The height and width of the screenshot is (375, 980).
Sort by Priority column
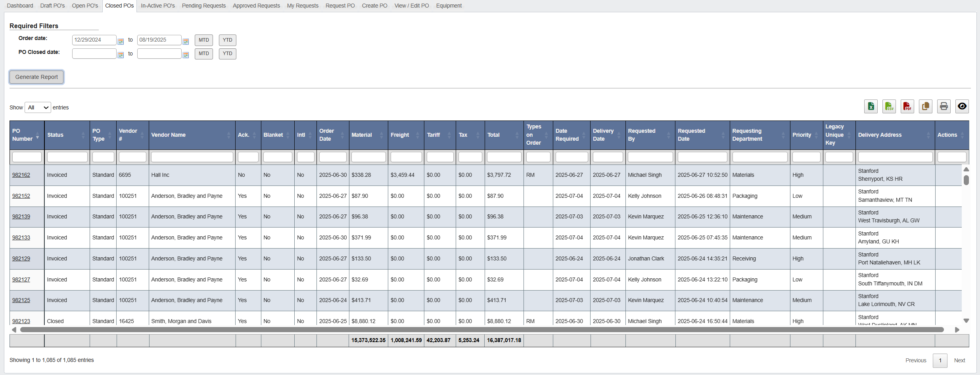point(806,135)
